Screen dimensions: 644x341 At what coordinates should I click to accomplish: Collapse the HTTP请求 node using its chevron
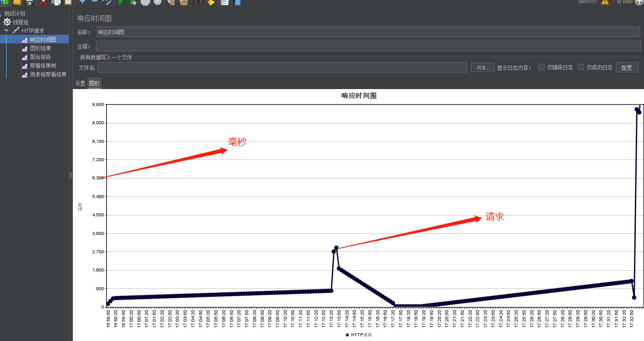(7, 31)
